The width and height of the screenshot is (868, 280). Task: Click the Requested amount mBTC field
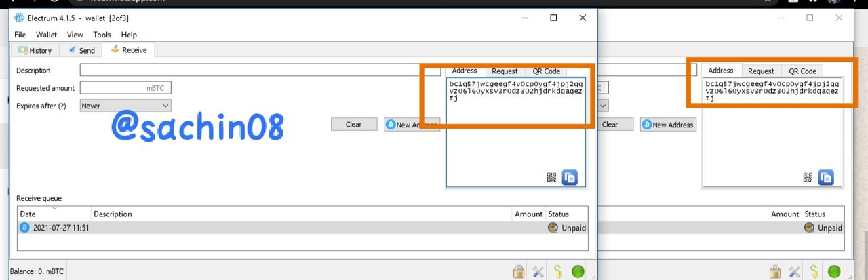coord(125,88)
